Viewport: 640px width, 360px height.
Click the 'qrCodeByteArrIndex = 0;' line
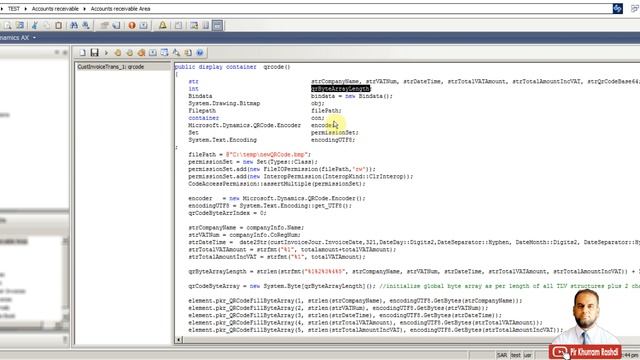[x=227, y=213]
